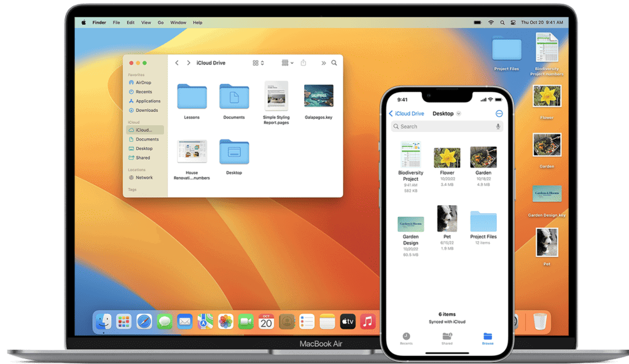Tap Browse tab on iPhone
Screen dimensions: 629x364
point(488,338)
